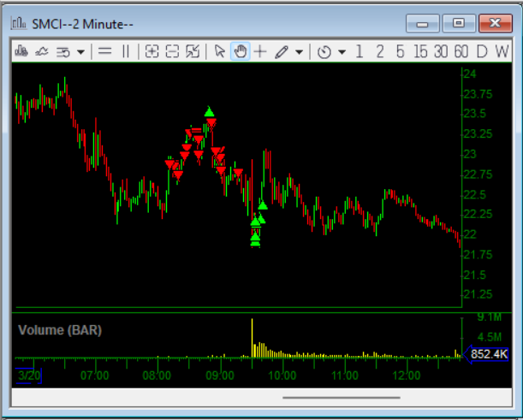Reset chart zoom to fit
This screenshot has height=420, width=523.
click(x=193, y=51)
